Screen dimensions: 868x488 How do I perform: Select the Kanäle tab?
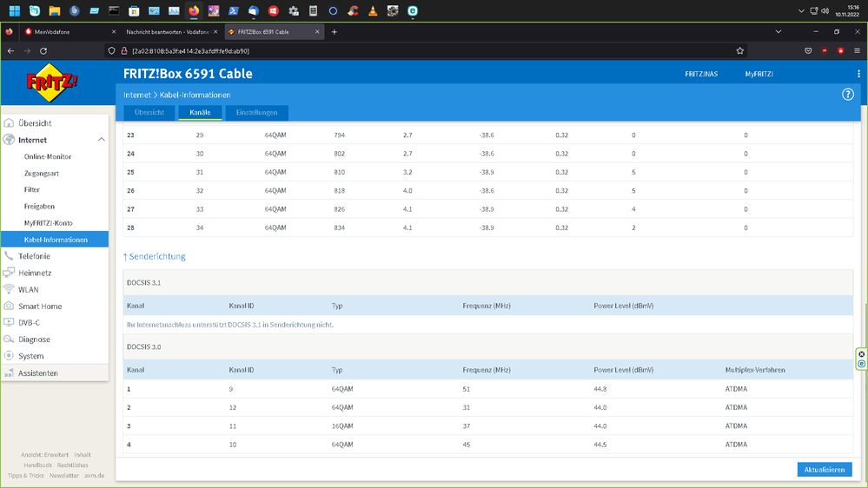(200, 112)
